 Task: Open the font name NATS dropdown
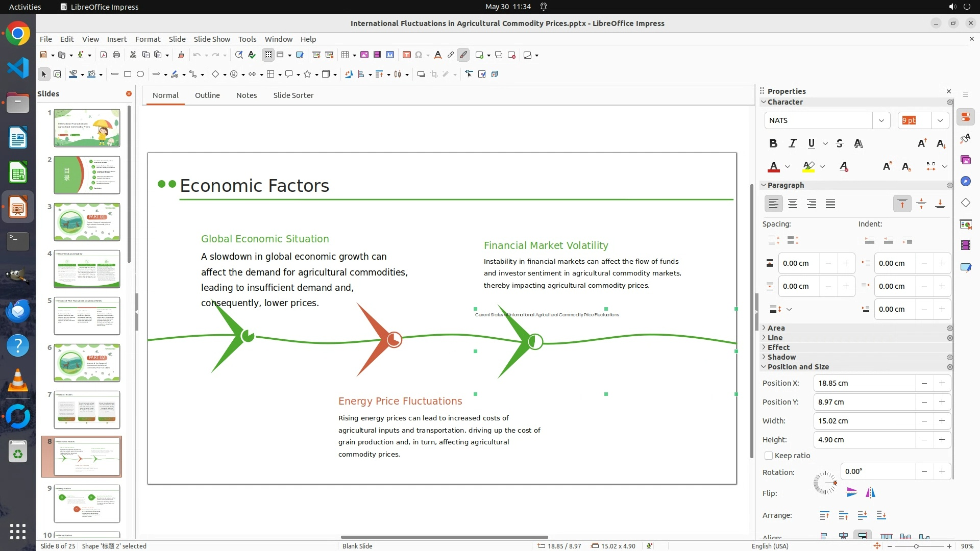[x=881, y=120]
